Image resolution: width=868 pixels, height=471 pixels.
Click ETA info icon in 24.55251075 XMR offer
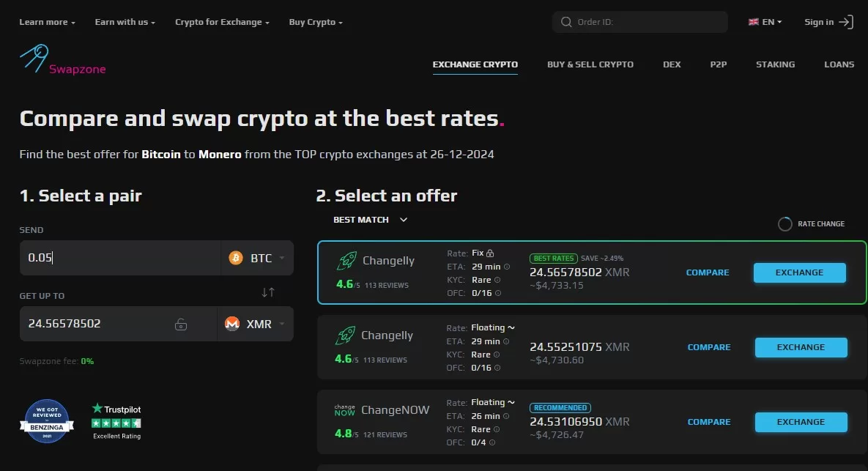click(506, 341)
